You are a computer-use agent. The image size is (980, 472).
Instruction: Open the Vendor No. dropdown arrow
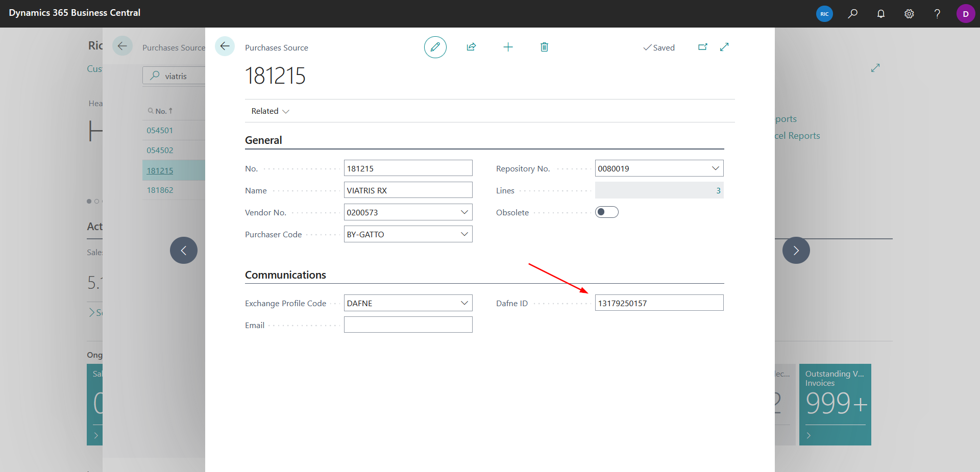(464, 212)
